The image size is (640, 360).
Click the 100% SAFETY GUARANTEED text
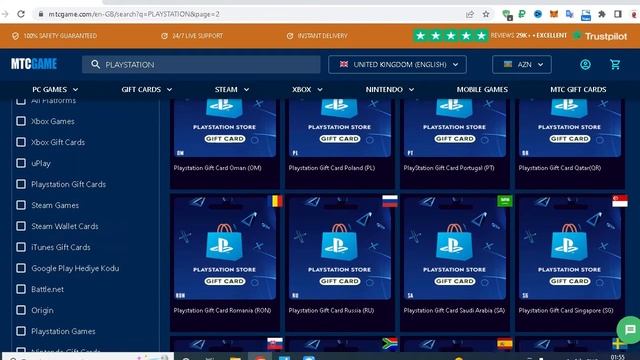tap(60, 36)
